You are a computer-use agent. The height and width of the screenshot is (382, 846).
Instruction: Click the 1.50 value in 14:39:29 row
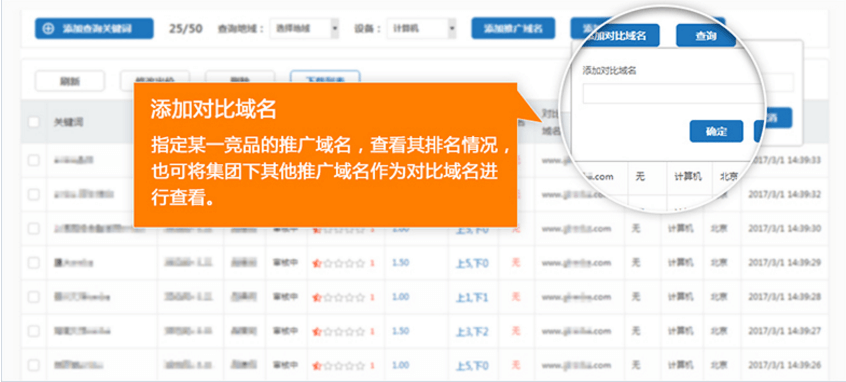point(400,263)
